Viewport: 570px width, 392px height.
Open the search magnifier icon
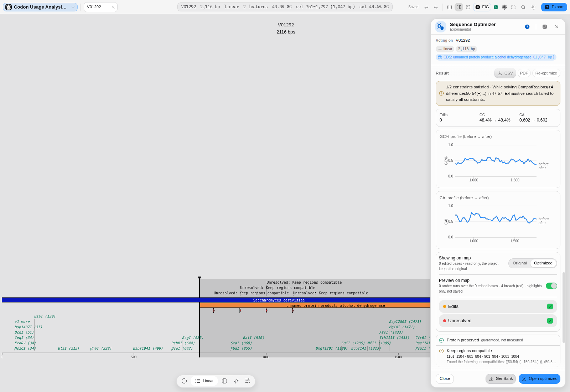tap(523, 7)
